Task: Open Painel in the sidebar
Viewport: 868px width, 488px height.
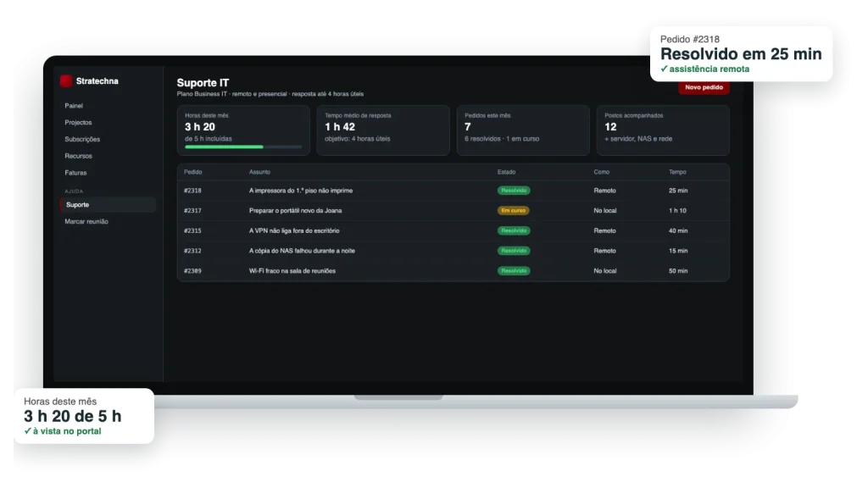Action: 74,106
